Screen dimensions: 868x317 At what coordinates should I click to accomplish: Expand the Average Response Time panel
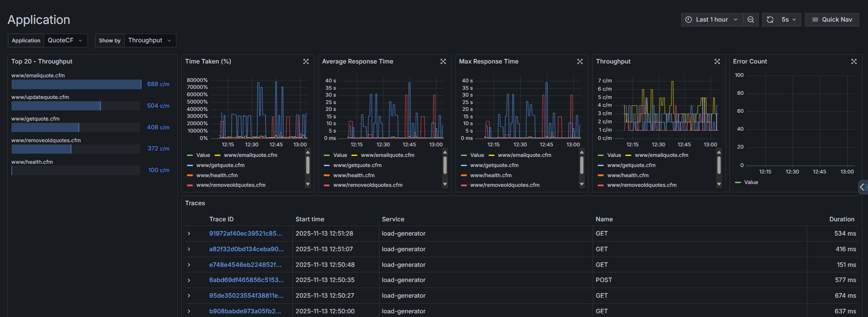coord(443,62)
